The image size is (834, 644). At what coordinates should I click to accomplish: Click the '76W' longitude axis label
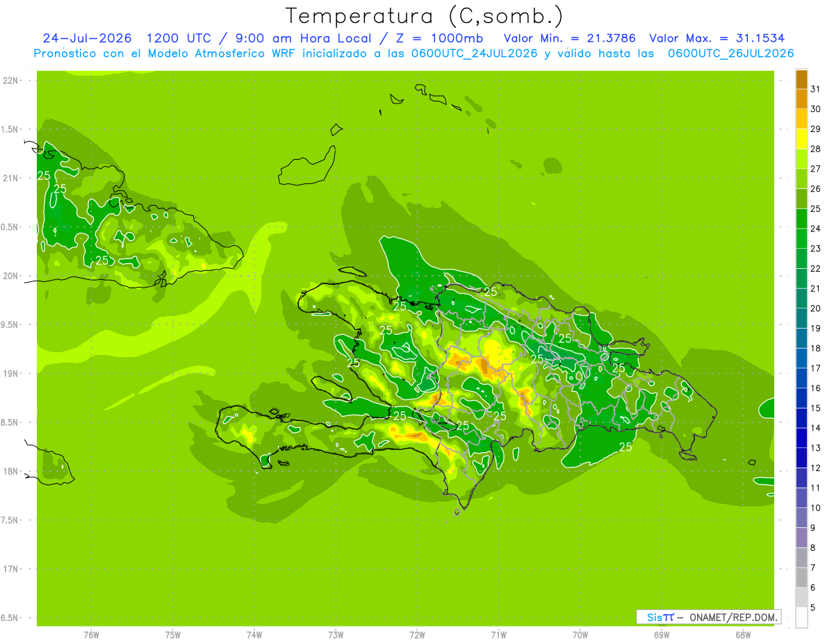[x=91, y=634]
